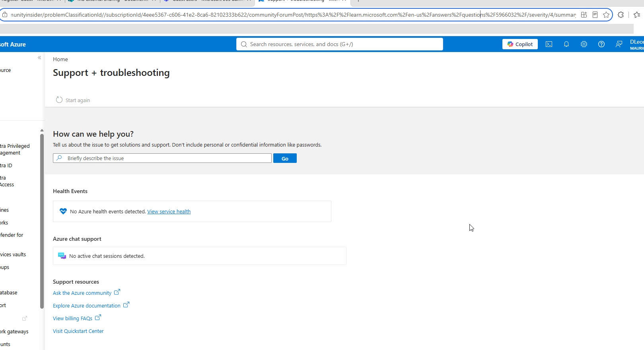Open the View service health link
The width and height of the screenshot is (644, 350).
(x=169, y=211)
